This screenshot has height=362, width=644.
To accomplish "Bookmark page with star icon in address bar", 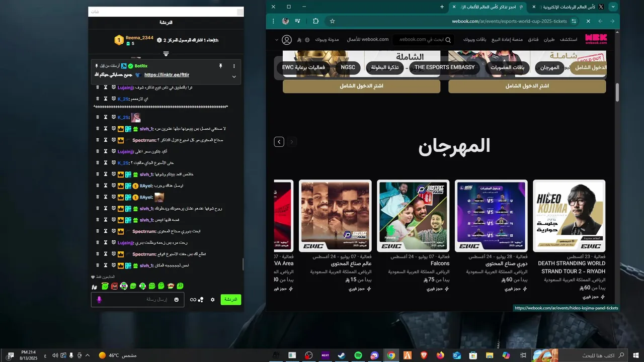I will 333,21.
